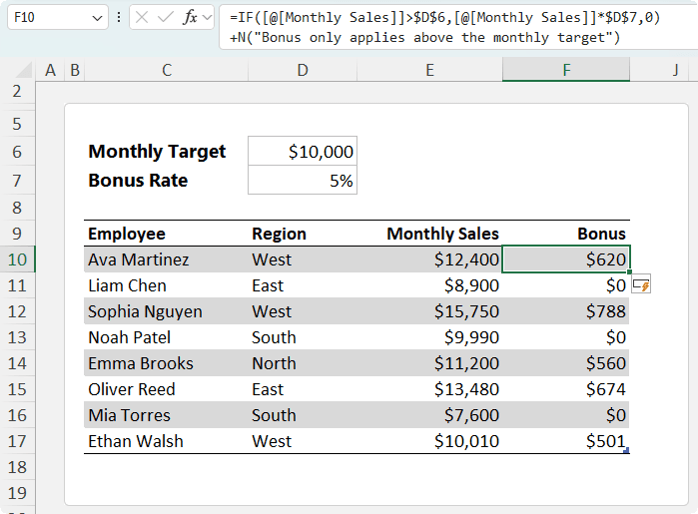Select row 8 header
698x514 pixels.
click(17, 207)
